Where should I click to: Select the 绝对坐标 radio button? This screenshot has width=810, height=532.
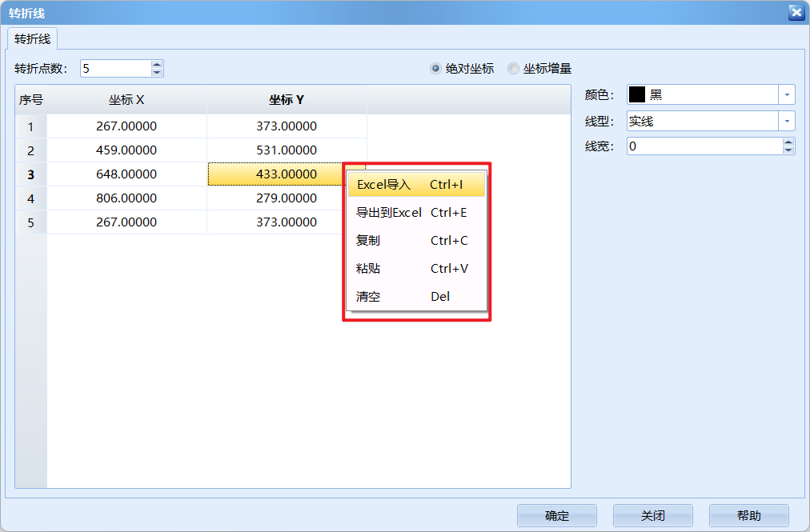tap(435, 68)
